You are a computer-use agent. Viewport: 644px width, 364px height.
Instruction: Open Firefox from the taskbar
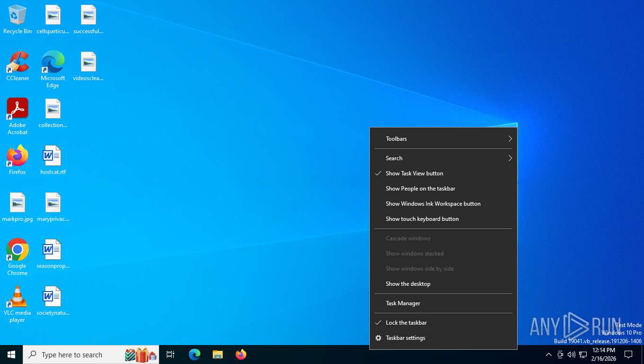click(x=241, y=355)
